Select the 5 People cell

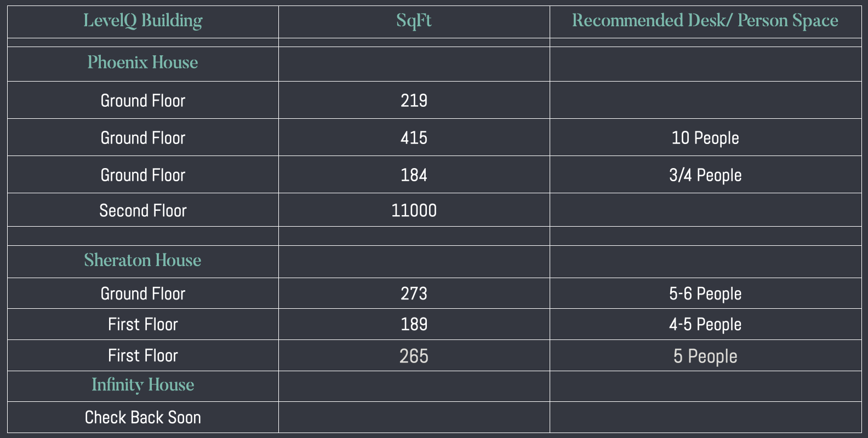pos(705,356)
